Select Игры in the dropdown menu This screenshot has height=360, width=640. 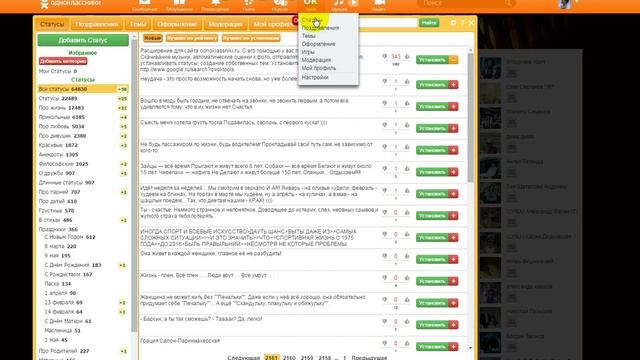(308, 52)
